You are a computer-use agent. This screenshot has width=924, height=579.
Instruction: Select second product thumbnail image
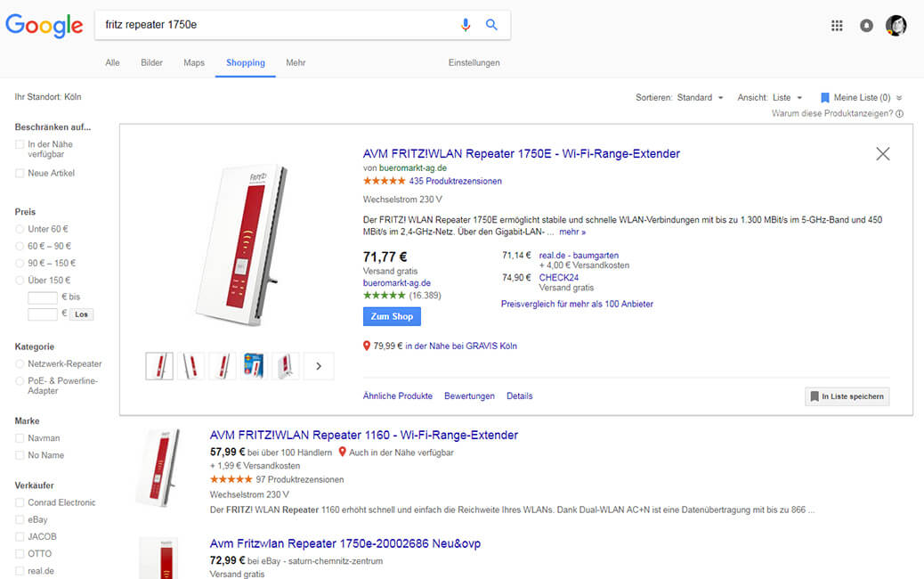(190, 366)
